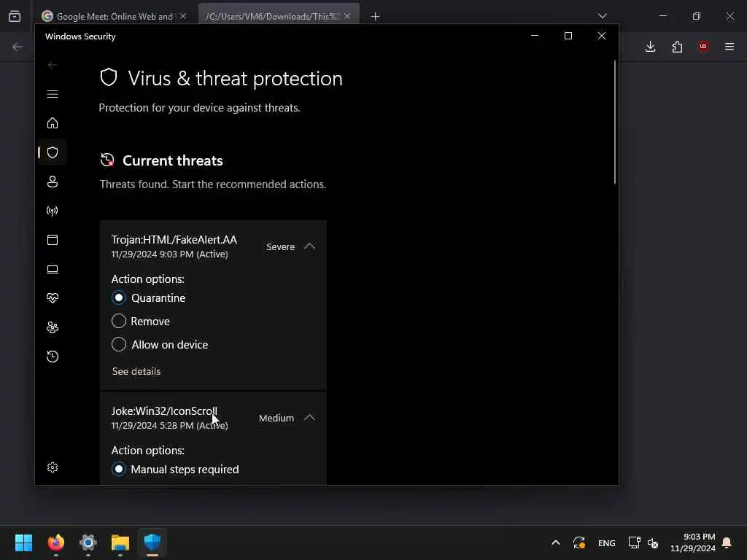Click the volume muted tray icon
Image resolution: width=747 pixels, height=560 pixels.
coord(653,542)
